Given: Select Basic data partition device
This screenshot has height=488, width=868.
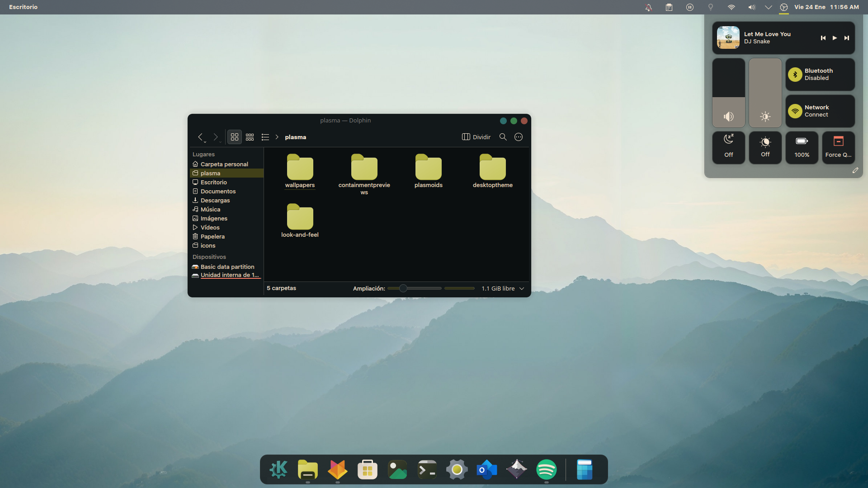Looking at the screenshot, I should [226, 267].
